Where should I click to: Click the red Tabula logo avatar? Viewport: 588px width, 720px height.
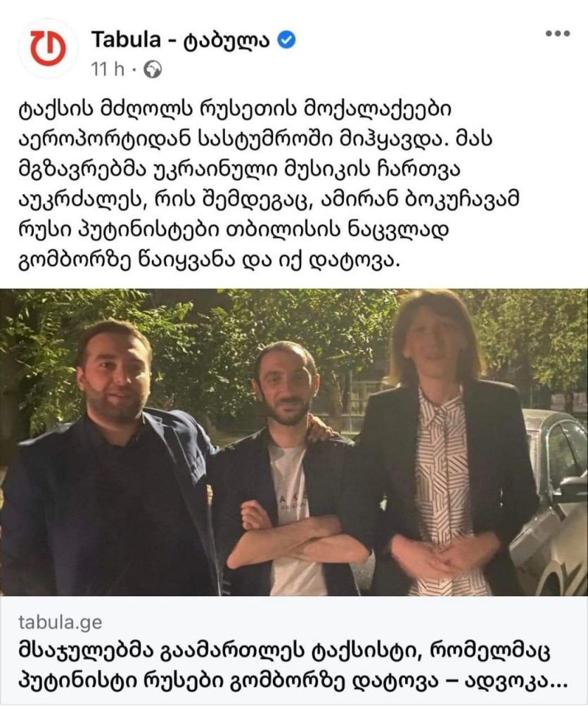pyautogui.click(x=48, y=49)
